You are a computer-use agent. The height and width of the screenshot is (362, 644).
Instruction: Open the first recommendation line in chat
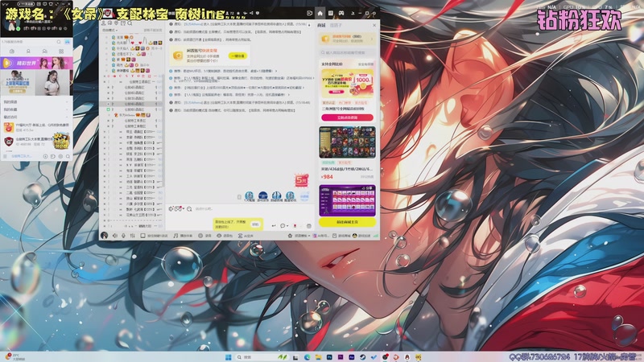tap(225, 71)
